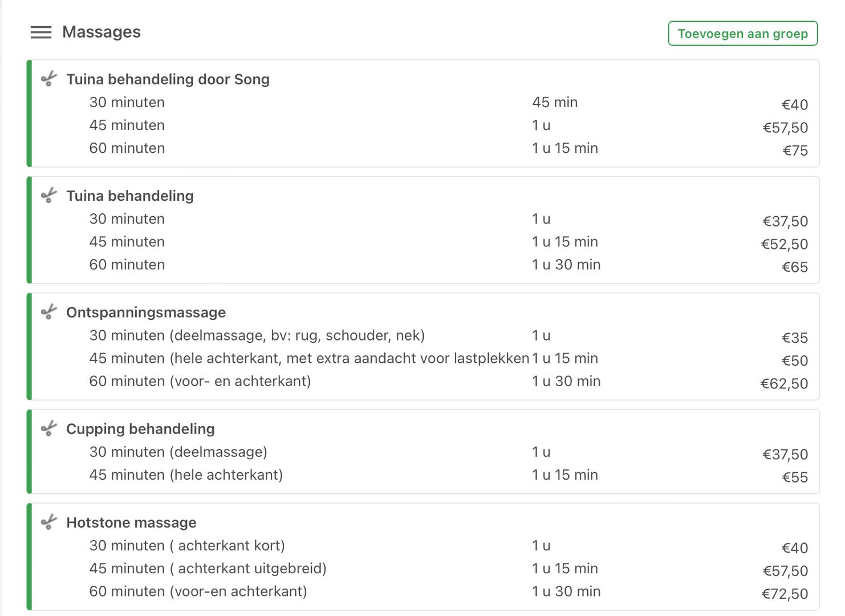The image size is (845, 616).
Task: Click scissors icon beside Hotstone massage
Action: click(50, 522)
